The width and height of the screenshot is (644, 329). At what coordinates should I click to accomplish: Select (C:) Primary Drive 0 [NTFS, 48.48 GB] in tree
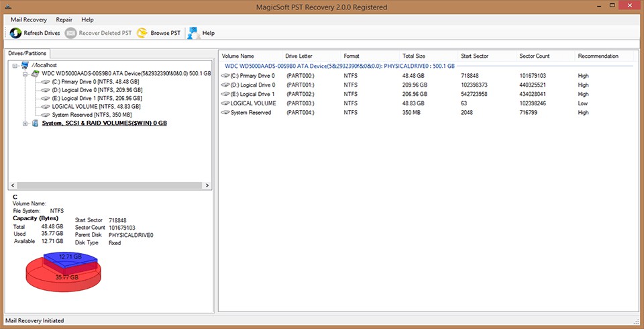95,82
